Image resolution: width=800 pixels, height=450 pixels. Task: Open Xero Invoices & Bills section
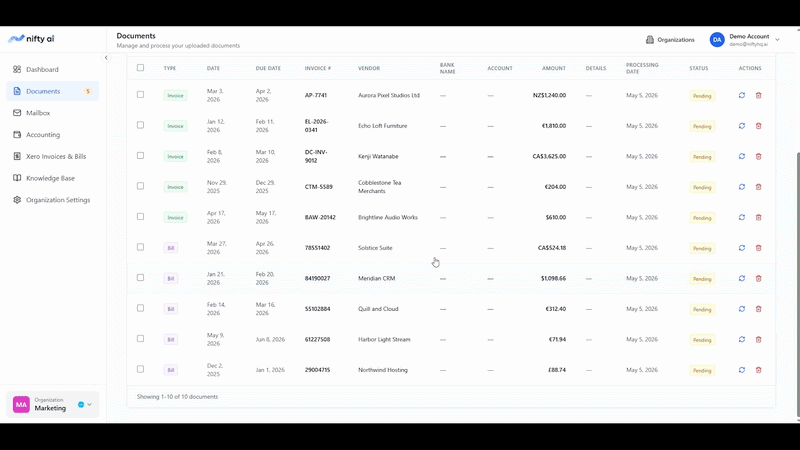coord(53,157)
